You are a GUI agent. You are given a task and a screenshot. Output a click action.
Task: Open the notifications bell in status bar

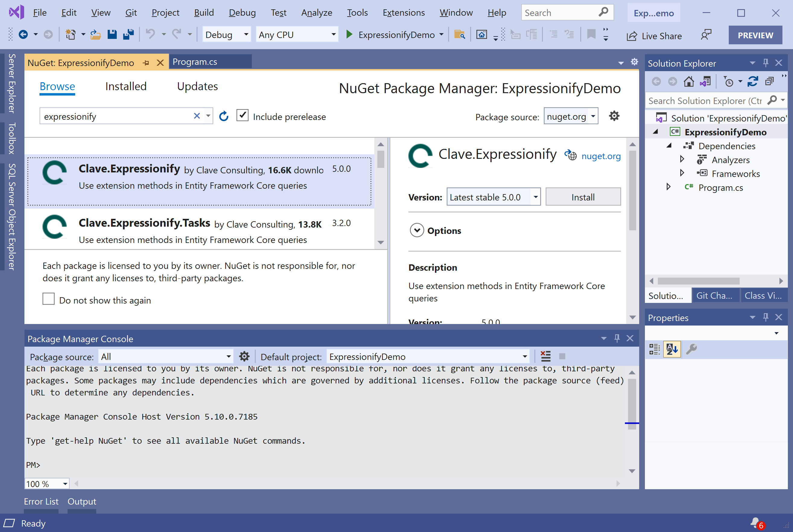point(755,523)
